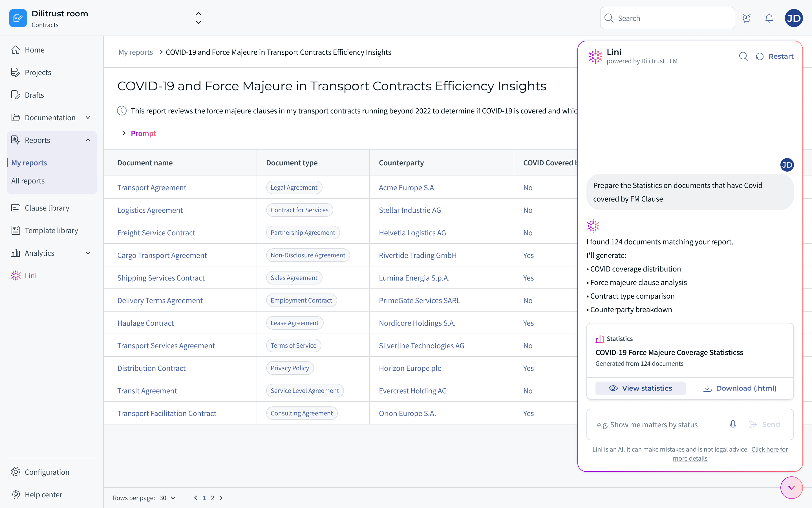Image resolution: width=812 pixels, height=508 pixels.
Task: Click the Statistics chart icon in card
Action: 600,338
